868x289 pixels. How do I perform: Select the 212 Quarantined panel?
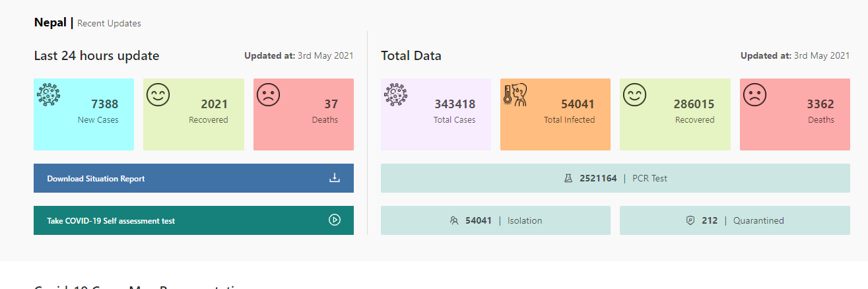click(x=734, y=220)
